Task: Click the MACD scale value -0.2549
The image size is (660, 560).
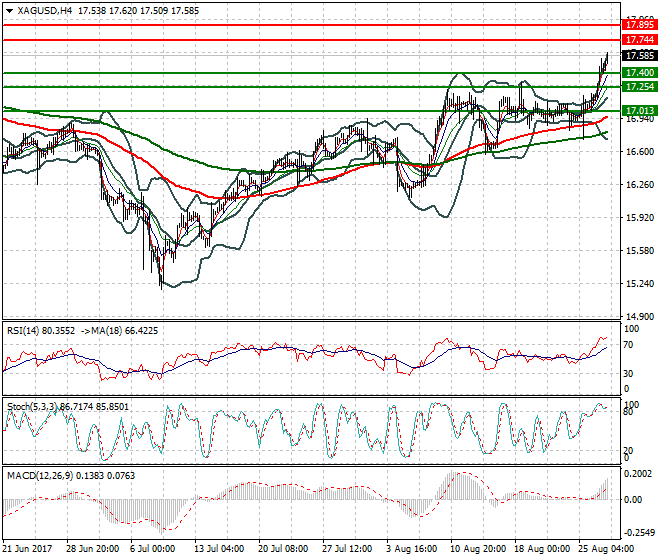Action: click(x=639, y=533)
